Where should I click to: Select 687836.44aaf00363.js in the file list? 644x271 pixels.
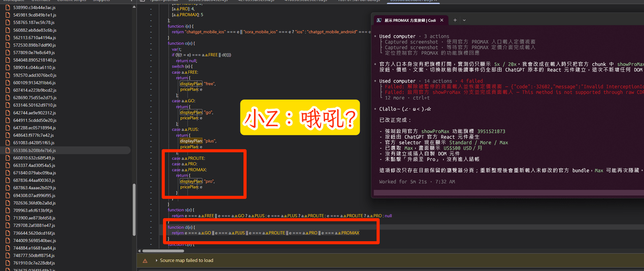(x=35, y=180)
